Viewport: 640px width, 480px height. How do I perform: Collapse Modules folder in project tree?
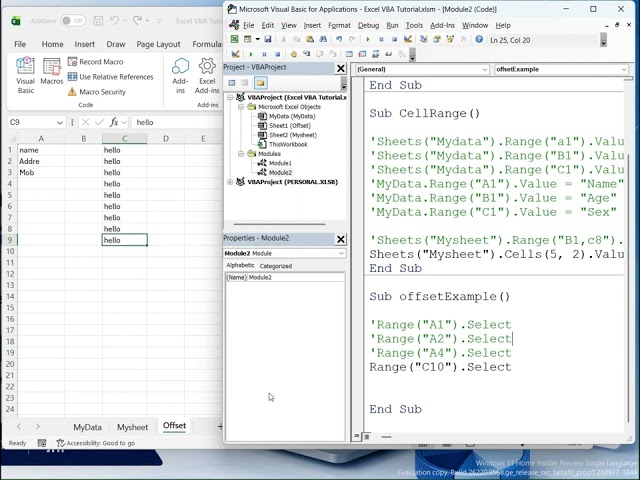(x=241, y=153)
